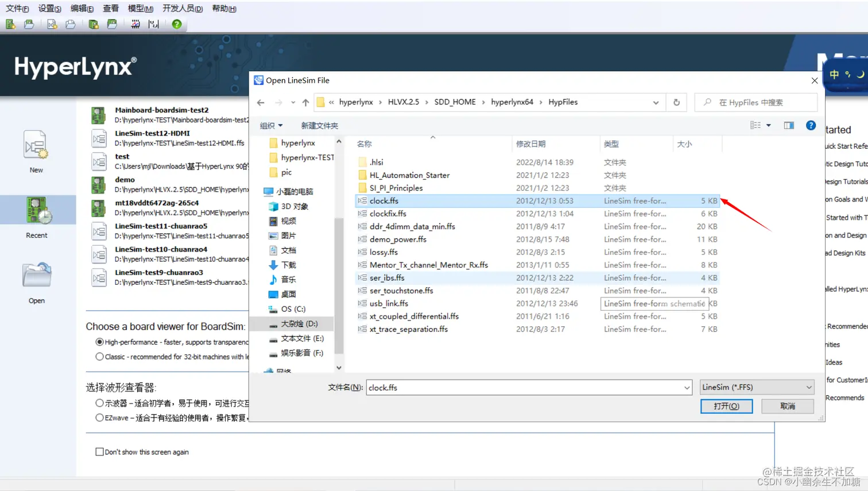Click the New icon in the HyperLynx sidebar
The width and height of the screenshot is (868, 491).
(x=36, y=145)
